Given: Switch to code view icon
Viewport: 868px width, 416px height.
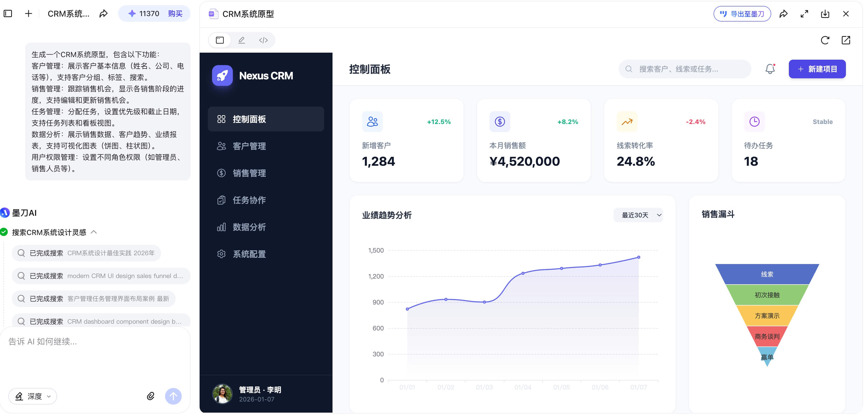Looking at the screenshot, I should pyautogui.click(x=263, y=40).
